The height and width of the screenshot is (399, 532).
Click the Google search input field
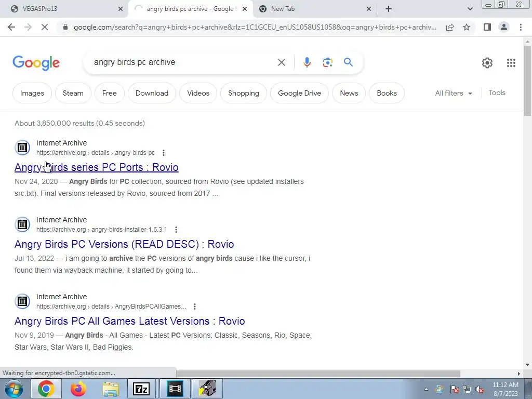[183, 62]
